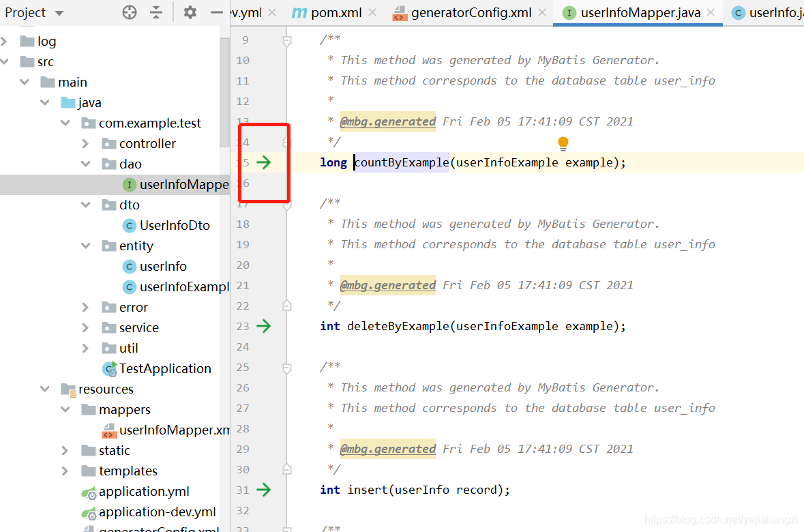Switch to the pom.xml tab

pyautogui.click(x=336, y=13)
